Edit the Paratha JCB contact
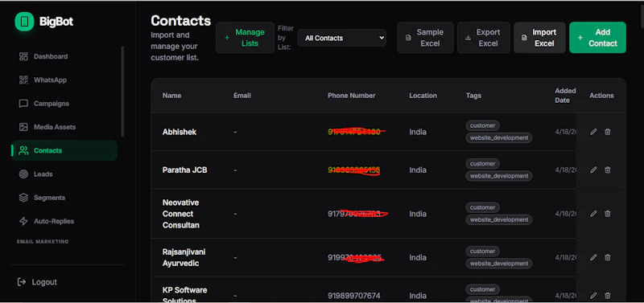 click(593, 170)
